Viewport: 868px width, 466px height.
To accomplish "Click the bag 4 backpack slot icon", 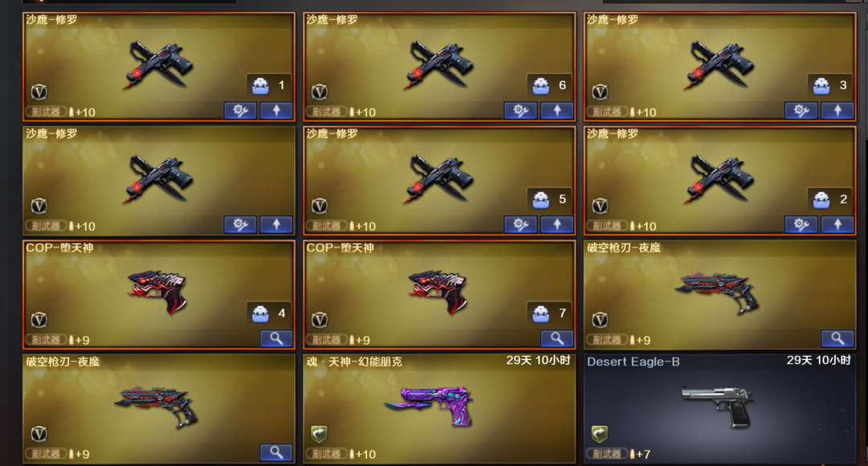I will [x=260, y=314].
